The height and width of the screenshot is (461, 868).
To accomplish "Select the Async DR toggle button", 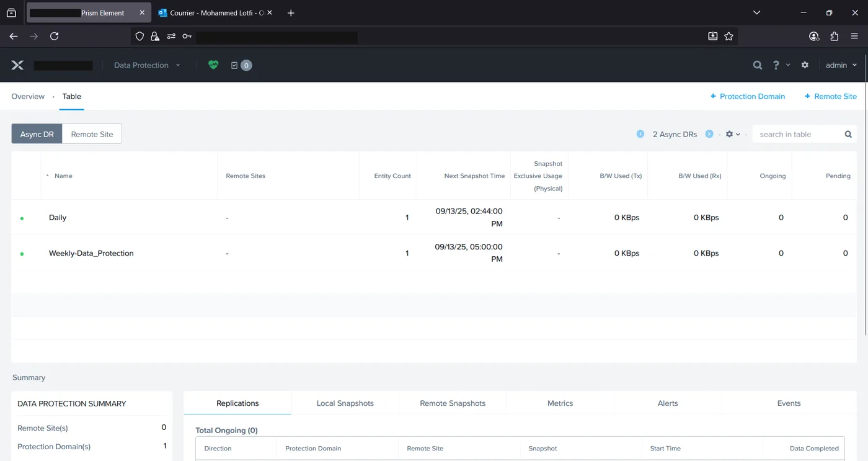I will pos(37,134).
